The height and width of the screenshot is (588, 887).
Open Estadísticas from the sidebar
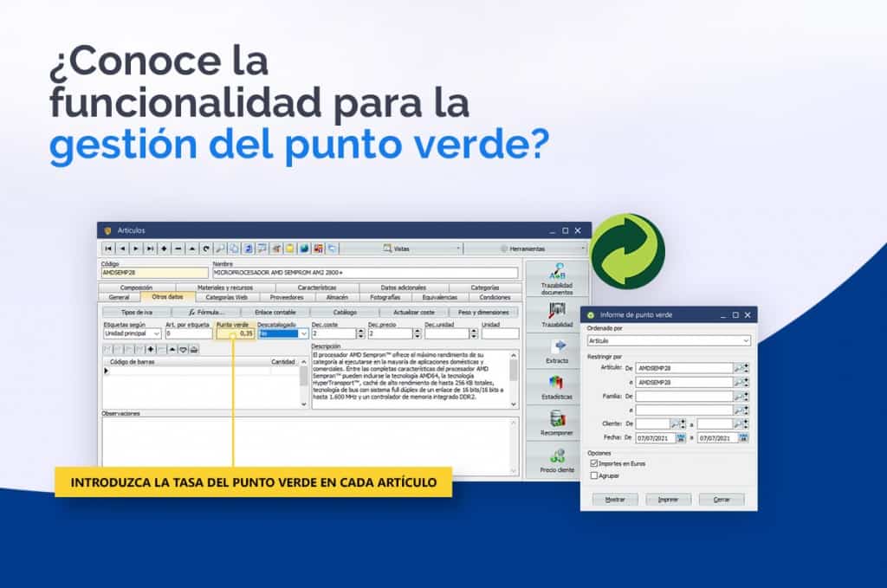point(557,386)
